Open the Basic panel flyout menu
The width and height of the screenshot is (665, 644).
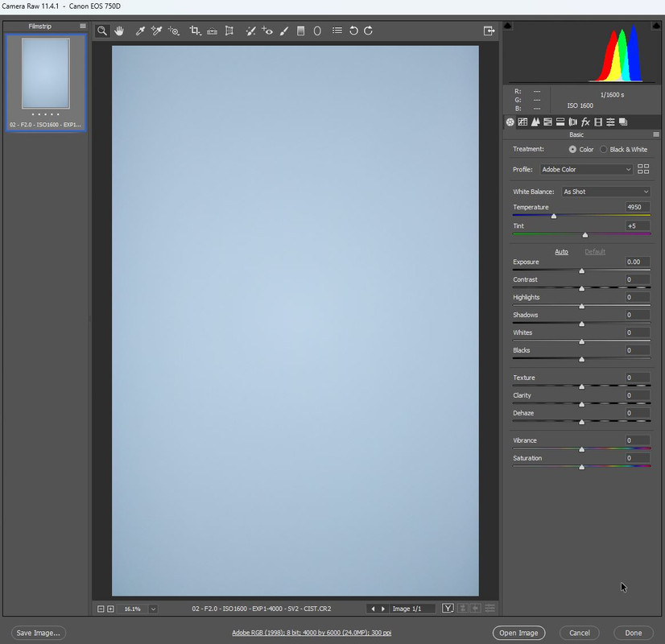click(x=656, y=134)
